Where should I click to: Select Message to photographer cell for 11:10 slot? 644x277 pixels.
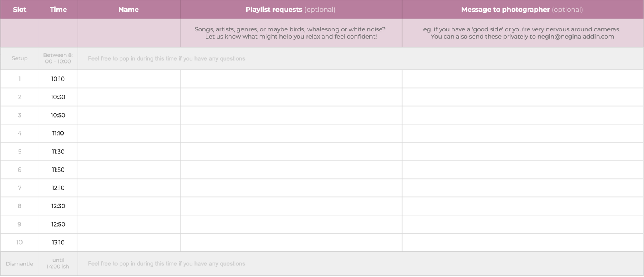(522, 133)
